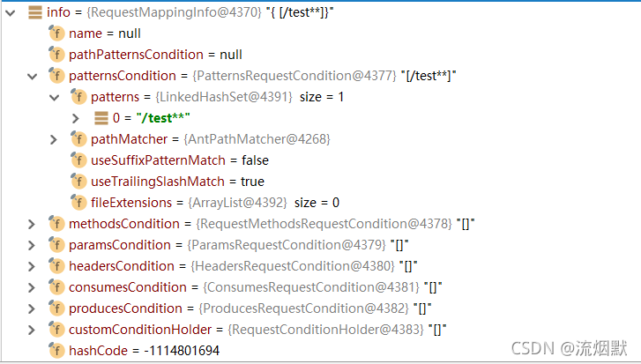Click the field icon next to customConditionHolder
Image resolution: width=641 pixels, height=364 pixels.
[56, 330]
